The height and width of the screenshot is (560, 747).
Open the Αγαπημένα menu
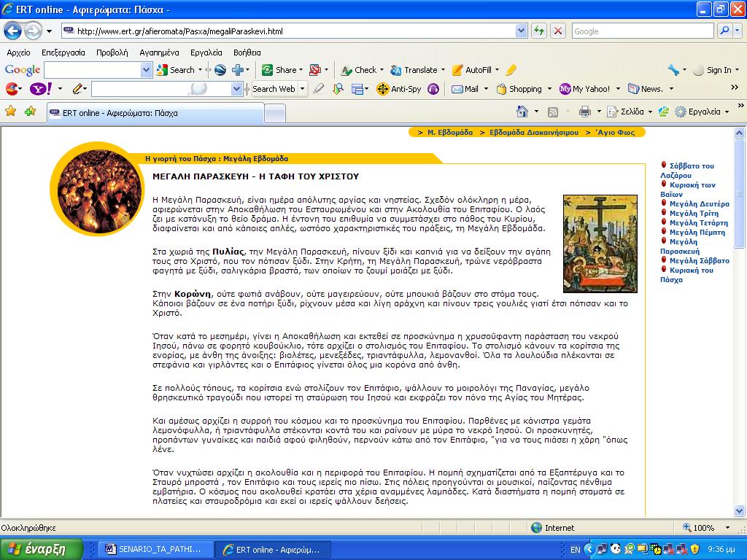[x=159, y=52]
